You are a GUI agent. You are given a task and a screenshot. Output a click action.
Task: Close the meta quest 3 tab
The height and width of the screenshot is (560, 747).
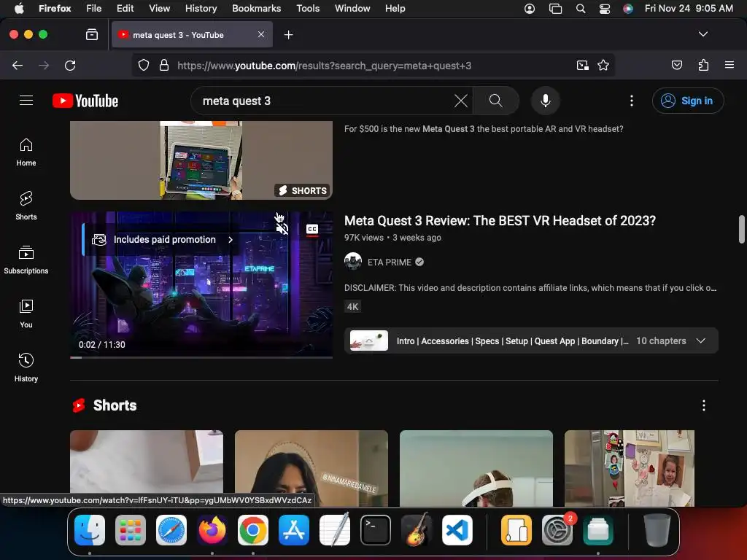click(261, 34)
